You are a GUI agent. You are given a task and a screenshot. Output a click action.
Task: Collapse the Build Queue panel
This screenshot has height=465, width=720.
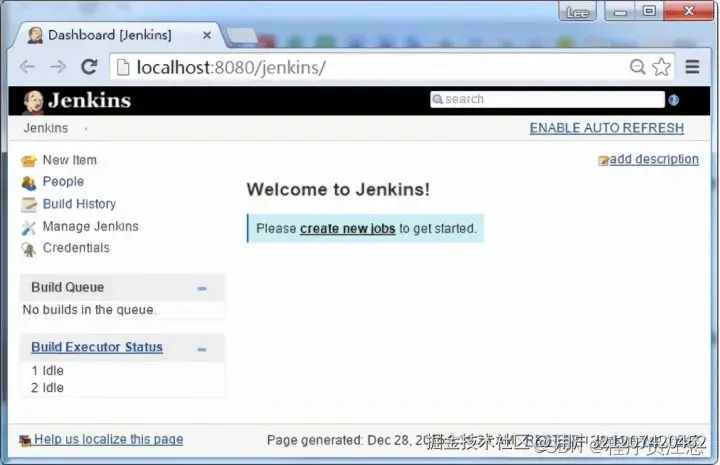(x=202, y=288)
